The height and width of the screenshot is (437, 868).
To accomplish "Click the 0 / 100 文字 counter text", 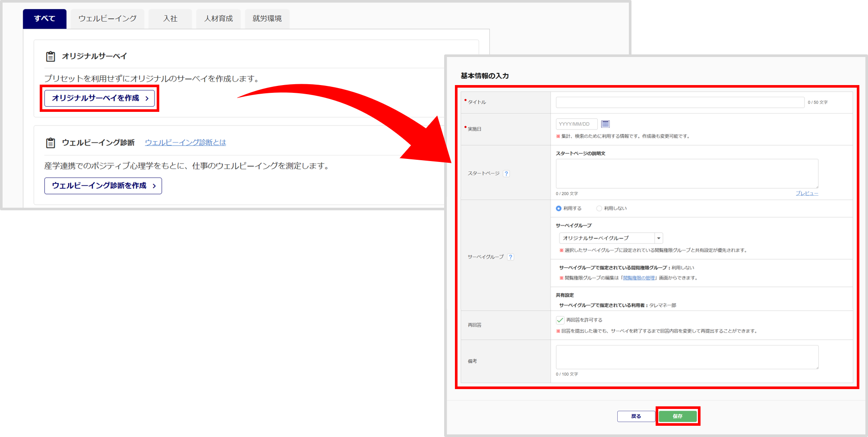I will (x=567, y=374).
